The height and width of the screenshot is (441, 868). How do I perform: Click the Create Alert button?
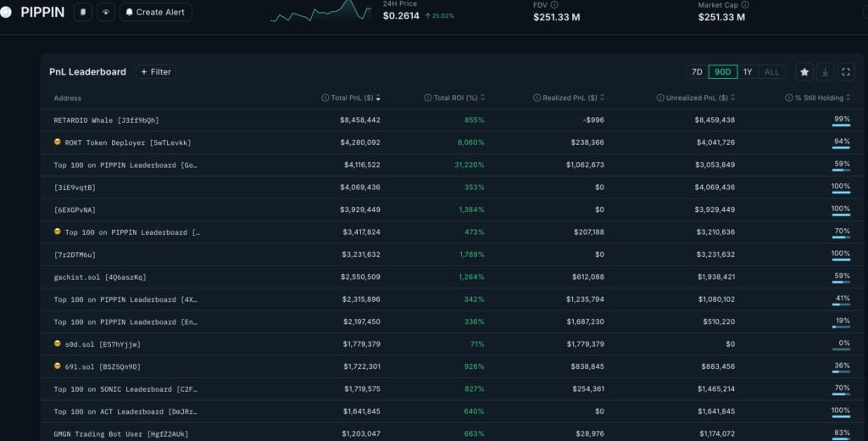[156, 12]
